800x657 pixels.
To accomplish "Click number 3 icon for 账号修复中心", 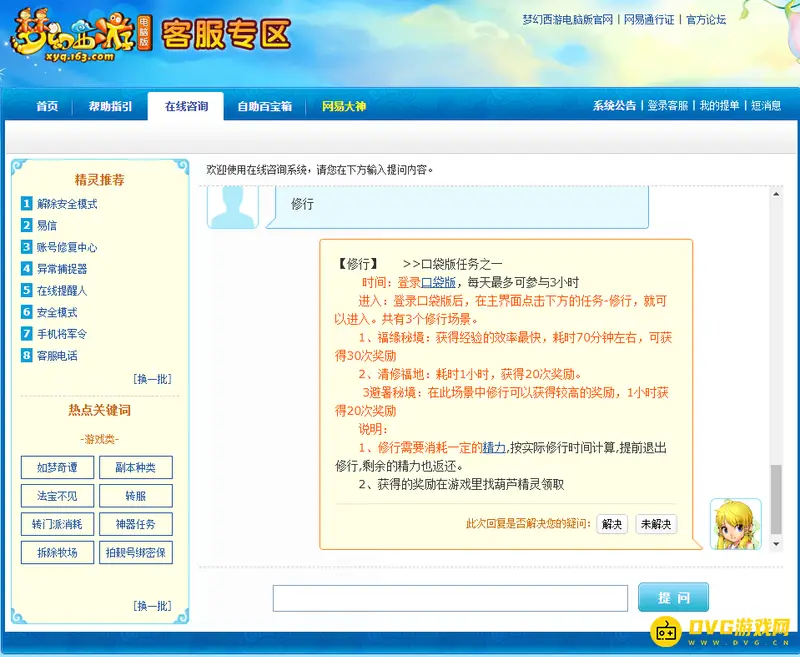I will point(27,247).
